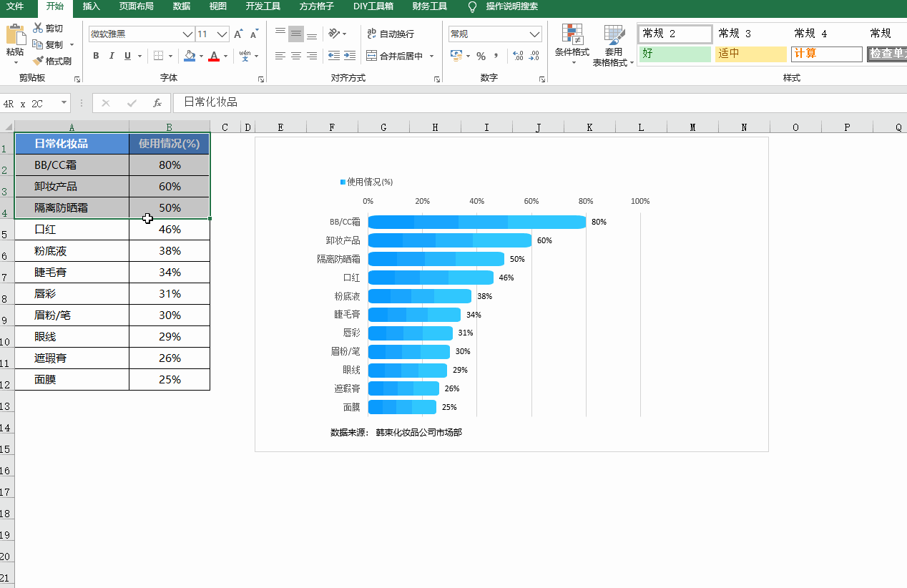Align text right
907x588 pixels.
pos(312,56)
